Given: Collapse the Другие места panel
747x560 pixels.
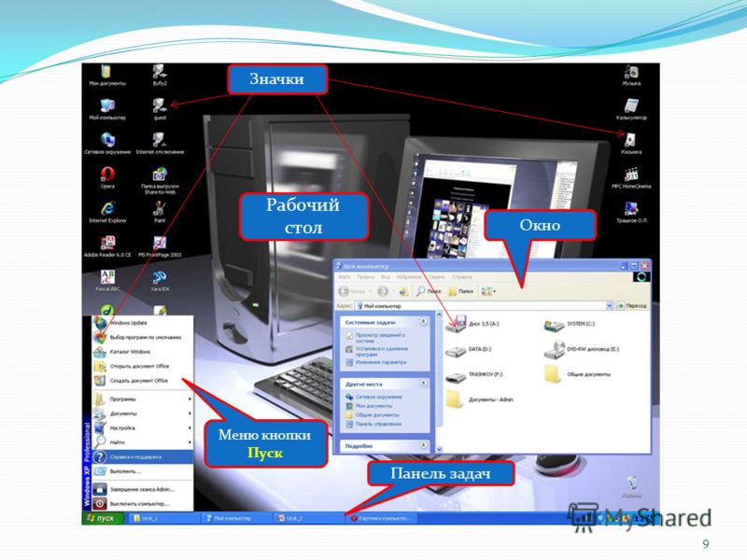Looking at the screenshot, I should point(423,384).
